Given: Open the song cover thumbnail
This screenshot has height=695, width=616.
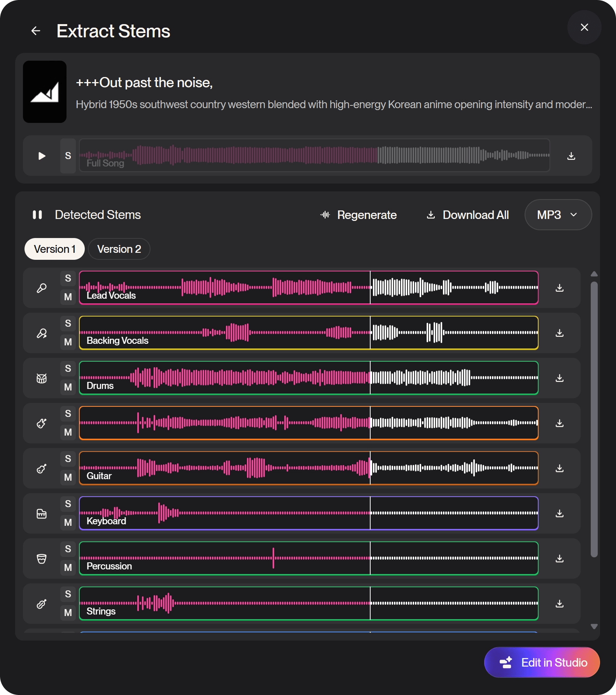Looking at the screenshot, I should [45, 92].
